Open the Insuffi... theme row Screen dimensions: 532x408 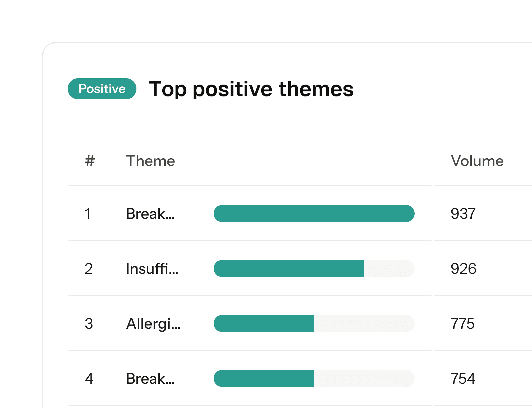tap(152, 268)
